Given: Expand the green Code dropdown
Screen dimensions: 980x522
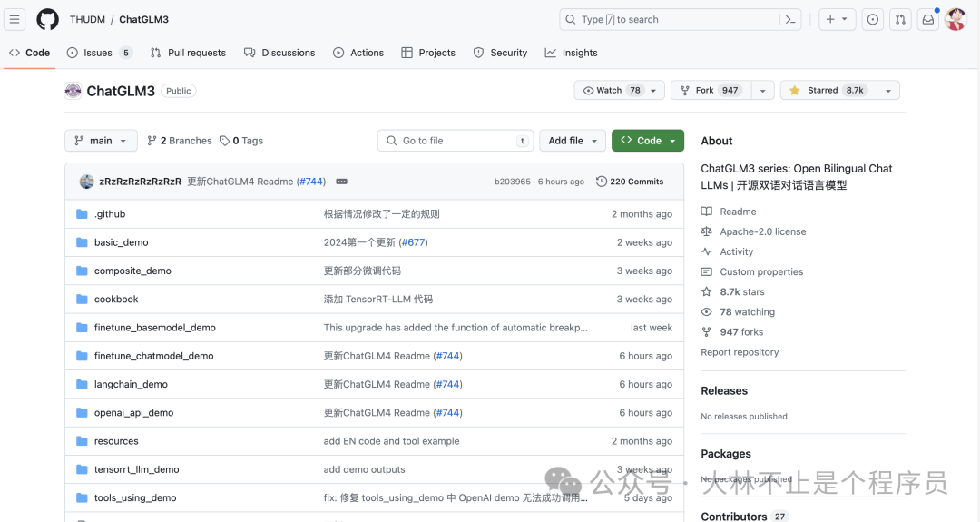Looking at the screenshot, I should point(648,141).
